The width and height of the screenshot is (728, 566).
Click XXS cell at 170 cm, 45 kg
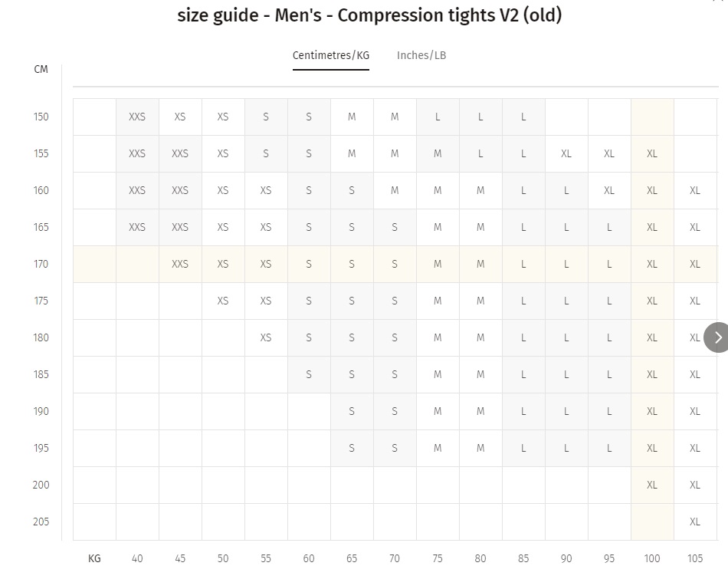[x=180, y=264]
